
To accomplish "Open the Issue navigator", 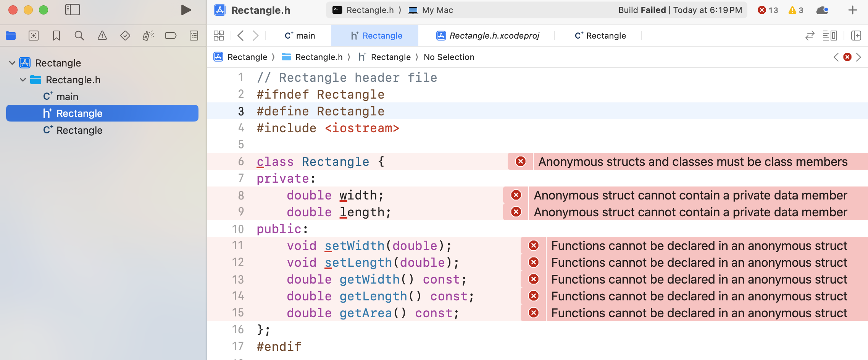I will click(102, 36).
